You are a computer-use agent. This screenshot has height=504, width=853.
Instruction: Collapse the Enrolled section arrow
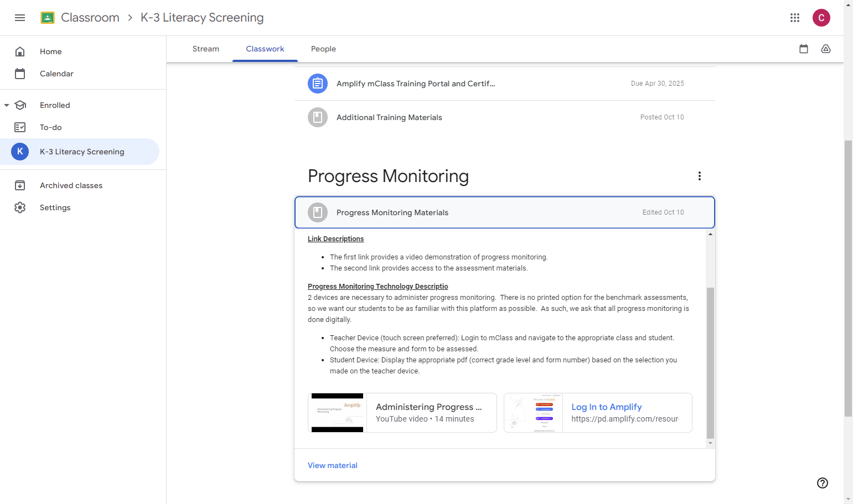7,105
